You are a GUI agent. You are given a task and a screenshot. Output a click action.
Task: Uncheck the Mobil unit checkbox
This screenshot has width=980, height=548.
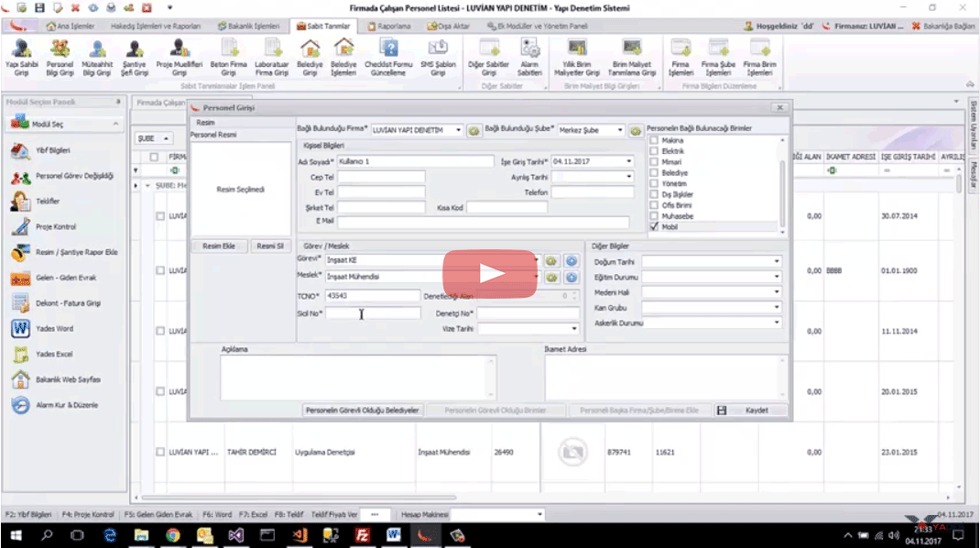[x=654, y=226]
